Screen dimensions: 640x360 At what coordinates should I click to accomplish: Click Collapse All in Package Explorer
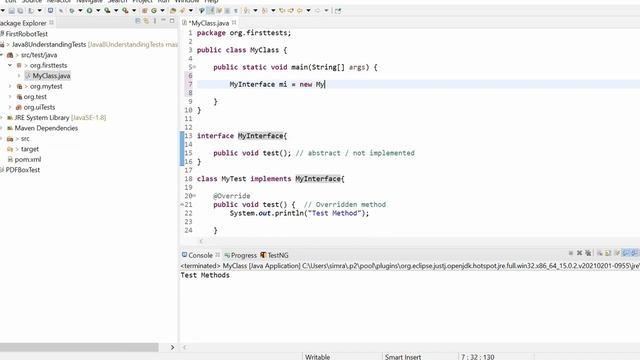pos(138,20)
